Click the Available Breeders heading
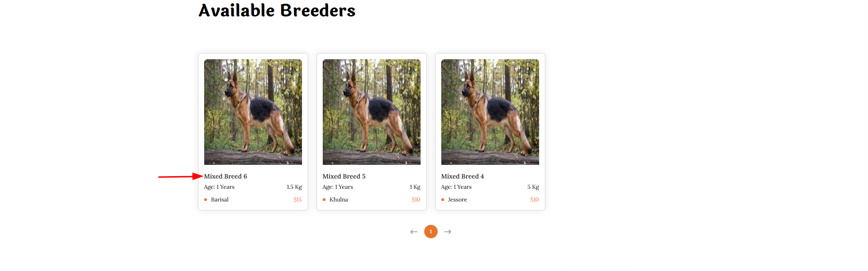 pos(277,10)
